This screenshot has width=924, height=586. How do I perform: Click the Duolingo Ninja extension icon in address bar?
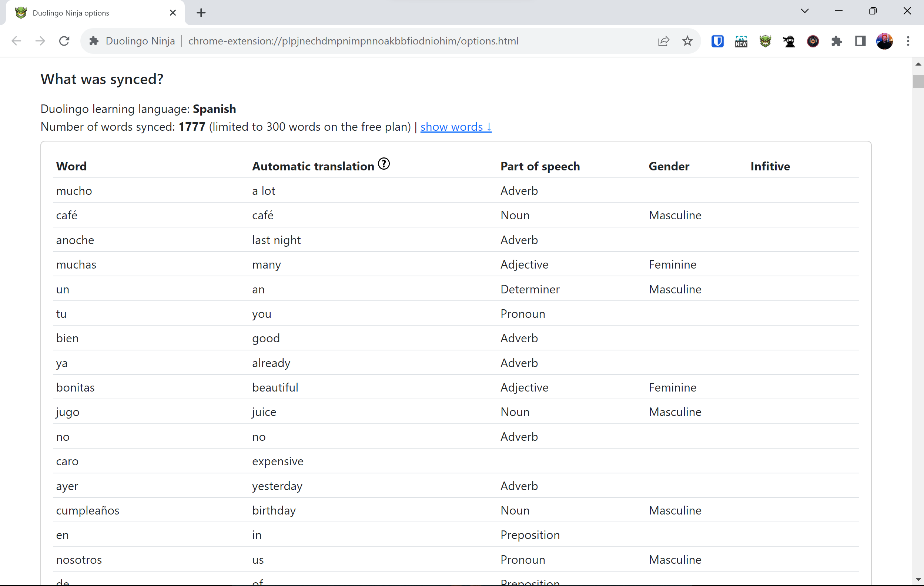pyautogui.click(x=94, y=41)
